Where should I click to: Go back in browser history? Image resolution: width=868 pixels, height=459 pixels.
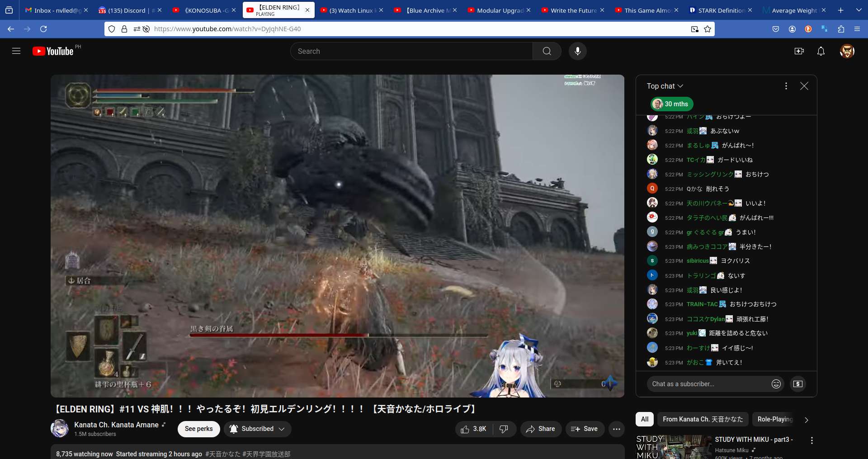[x=11, y=29]
